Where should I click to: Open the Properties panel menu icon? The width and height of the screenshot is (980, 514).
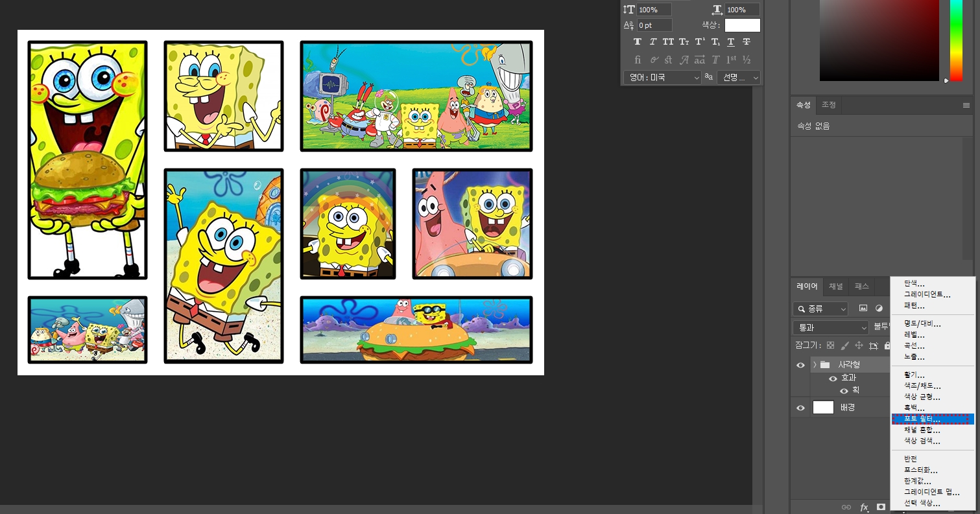(966, 105)
